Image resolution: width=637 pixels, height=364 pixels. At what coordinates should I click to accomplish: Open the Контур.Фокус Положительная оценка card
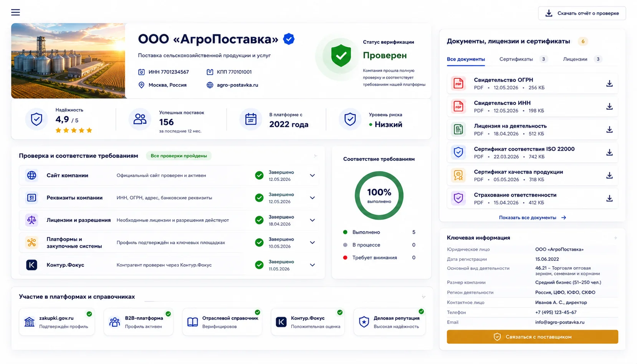308,322
